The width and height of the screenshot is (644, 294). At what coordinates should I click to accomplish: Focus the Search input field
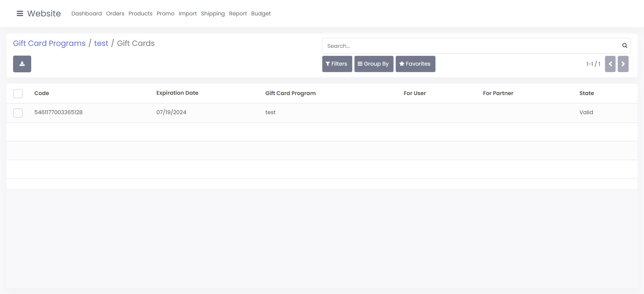click(470, 46)
